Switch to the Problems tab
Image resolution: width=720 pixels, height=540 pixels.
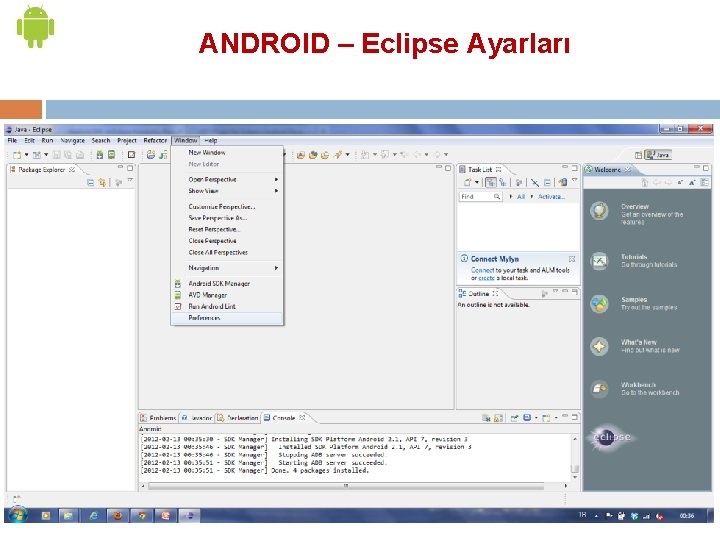[158, 418]
